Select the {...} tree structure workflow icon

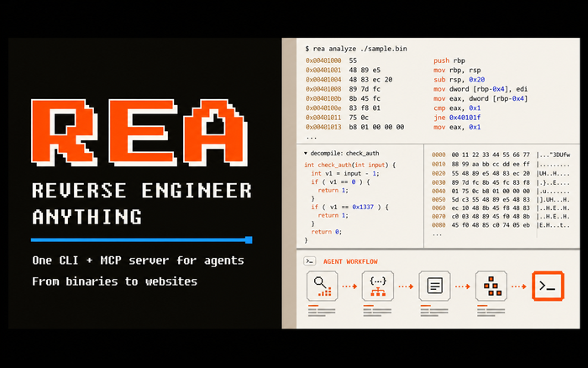378,287
